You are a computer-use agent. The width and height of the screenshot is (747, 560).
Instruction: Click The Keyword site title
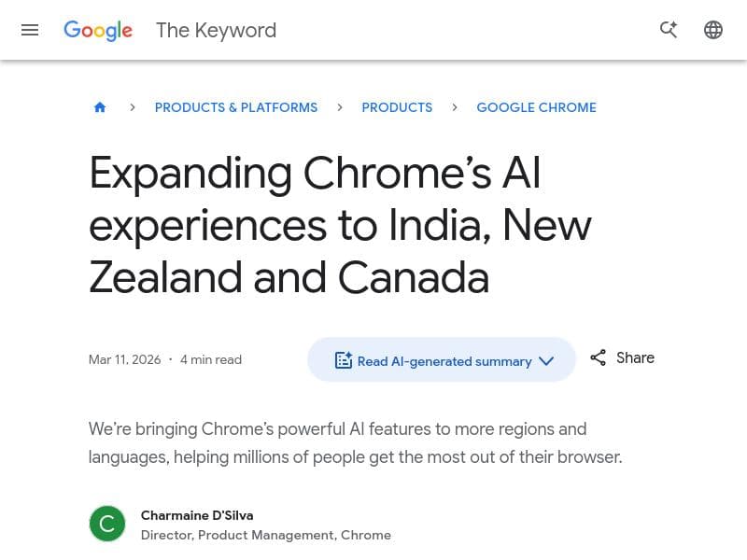pyautogui.click(x=216, y=30)
